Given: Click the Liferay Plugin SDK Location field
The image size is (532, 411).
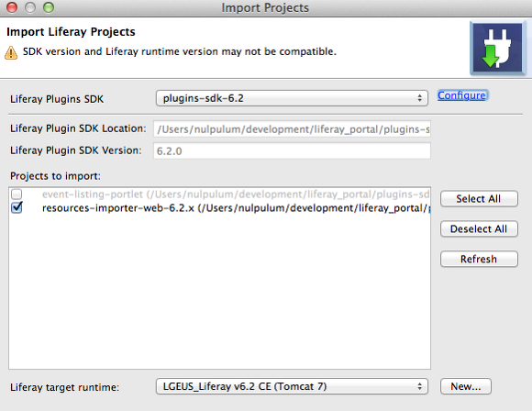Looking at the screenshot, I should [292, 129].
